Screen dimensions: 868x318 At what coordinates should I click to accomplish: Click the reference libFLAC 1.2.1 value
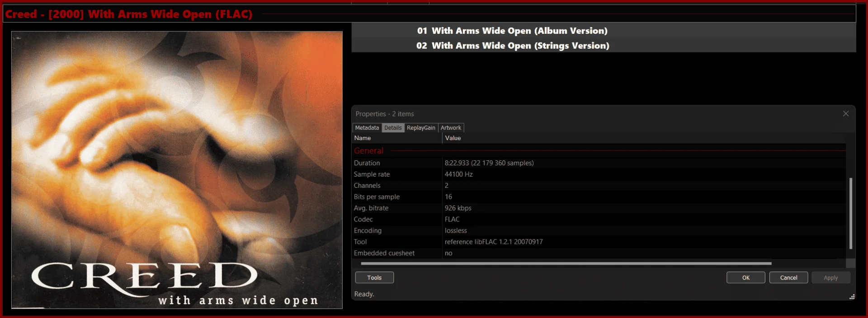click(494, 242)
